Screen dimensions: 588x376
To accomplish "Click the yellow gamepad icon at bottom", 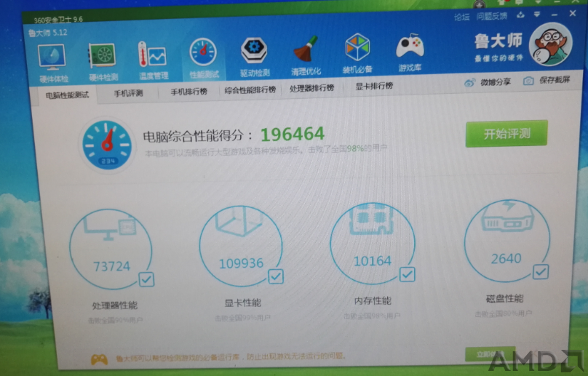I will click(x=99, y=360).
